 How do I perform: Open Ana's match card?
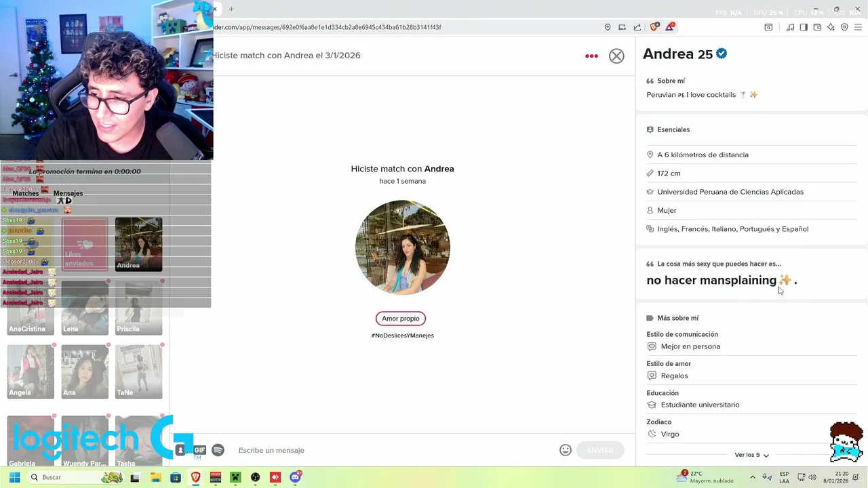(x=85, y=371)
